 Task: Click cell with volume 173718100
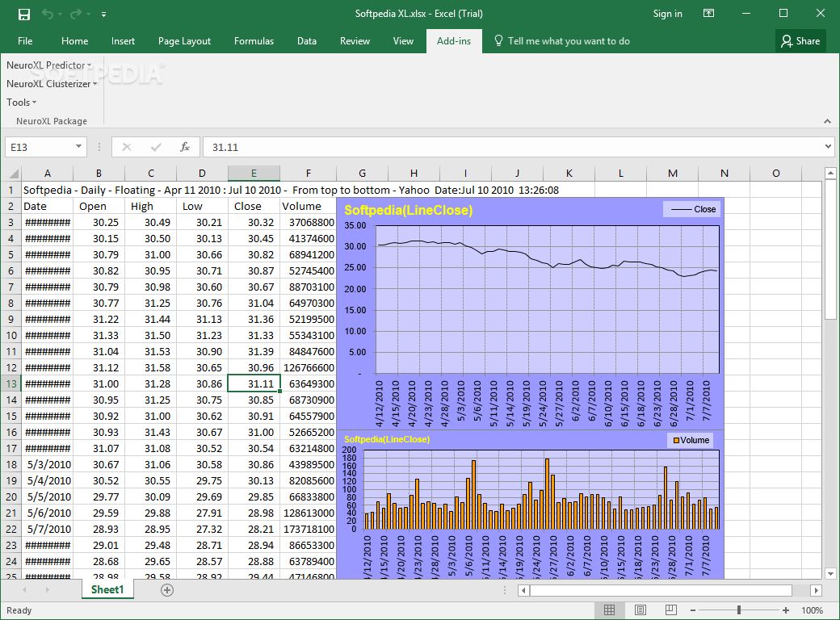308,529
